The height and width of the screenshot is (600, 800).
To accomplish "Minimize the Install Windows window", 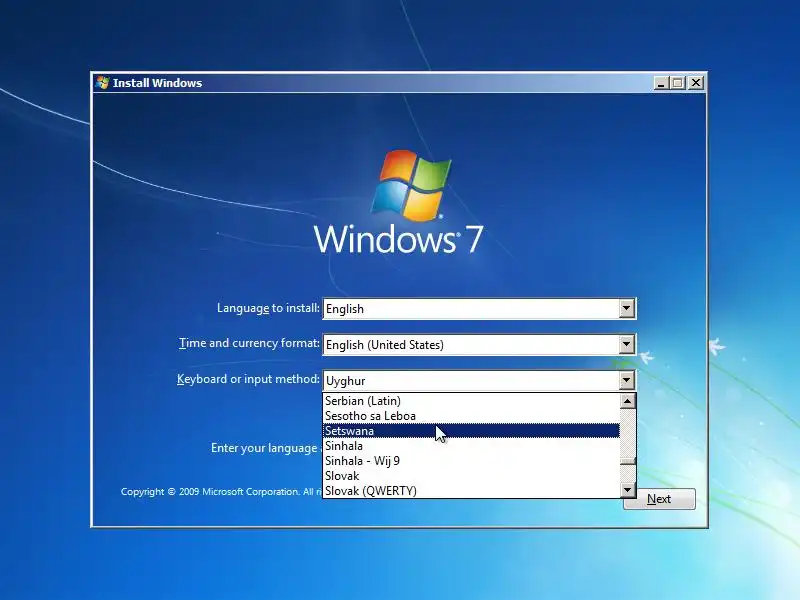I will (x=661, y=83).
